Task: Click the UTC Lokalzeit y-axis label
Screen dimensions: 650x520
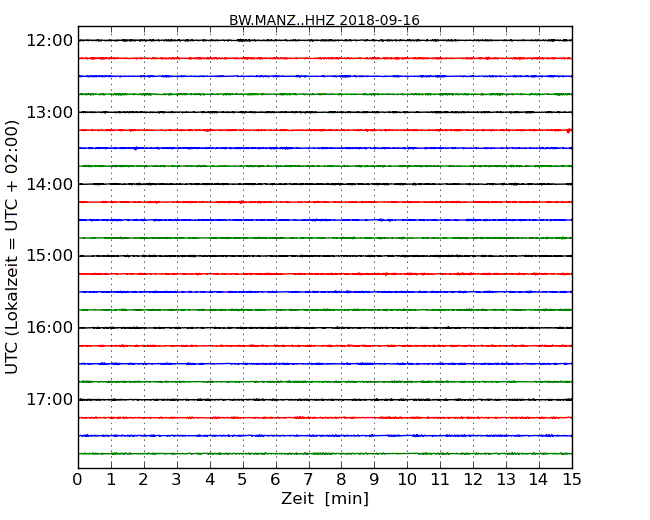Action: pyautogui.click(x=12, y=247)
